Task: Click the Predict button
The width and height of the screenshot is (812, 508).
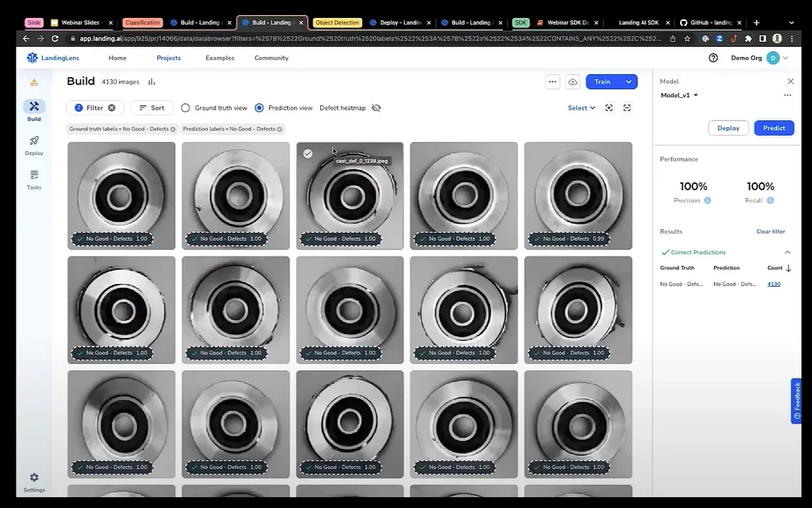Action: point(774,128)
